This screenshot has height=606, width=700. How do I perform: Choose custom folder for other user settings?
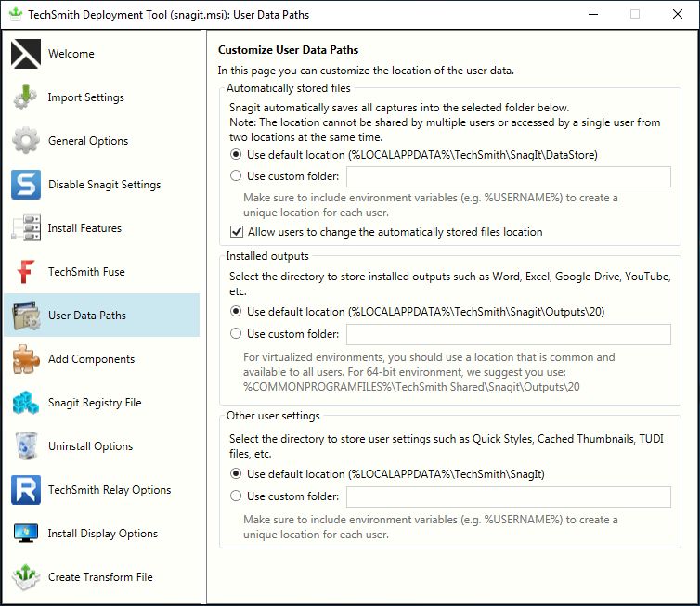point(236,496)
